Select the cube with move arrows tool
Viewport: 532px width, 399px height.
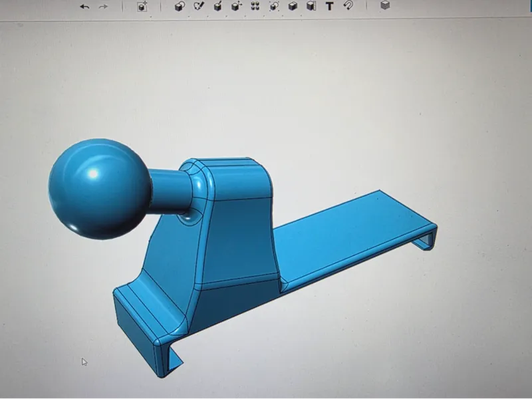pos(236,6)
